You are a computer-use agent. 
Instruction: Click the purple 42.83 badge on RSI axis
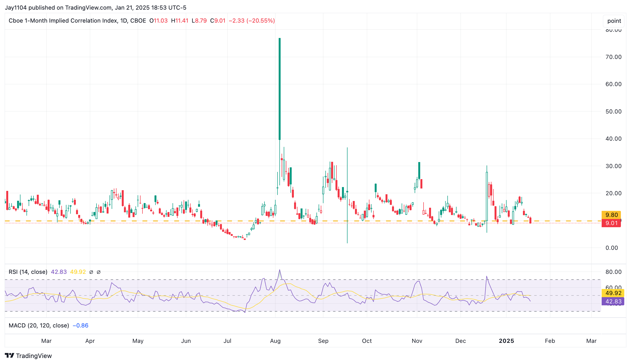[x=613, y=301]
